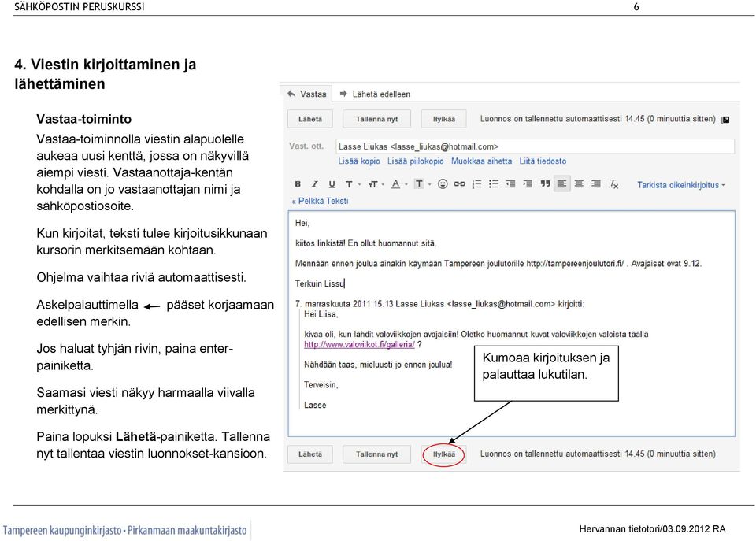This screenshot has height=541, width=756.
Task: Click the bottom Lähetä button
Action: [x=310, y=454]
